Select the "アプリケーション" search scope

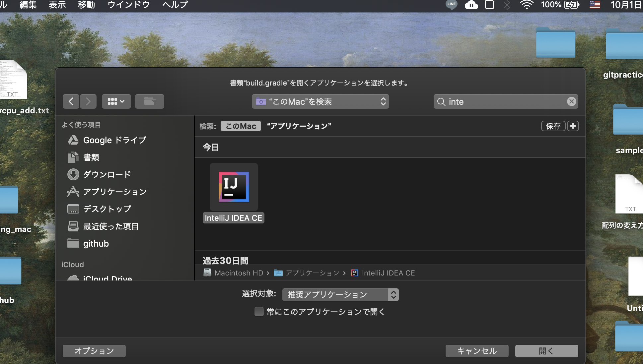tap(299, 126)
